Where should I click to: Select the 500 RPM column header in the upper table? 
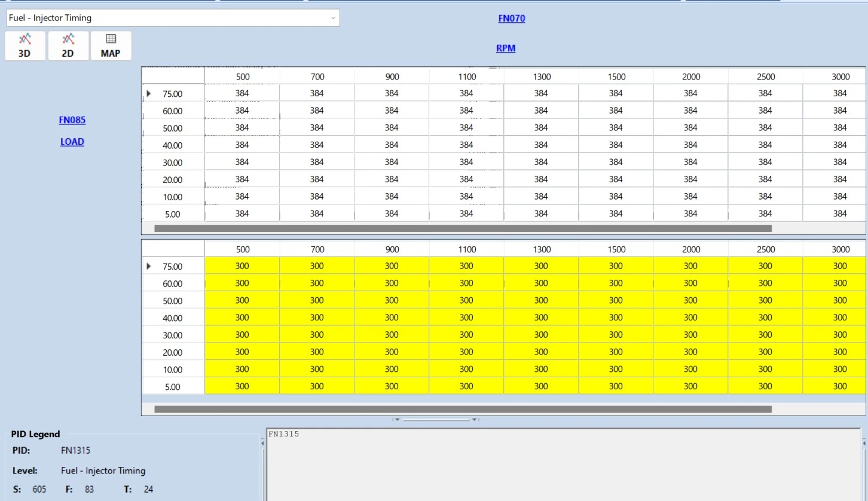[242, 77]
